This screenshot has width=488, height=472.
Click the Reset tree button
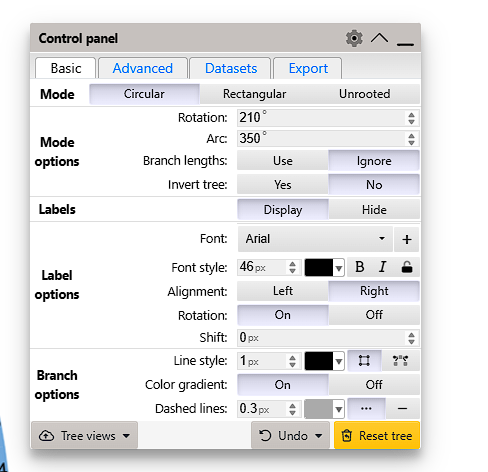pyautogui.click(x=377, y=435)
